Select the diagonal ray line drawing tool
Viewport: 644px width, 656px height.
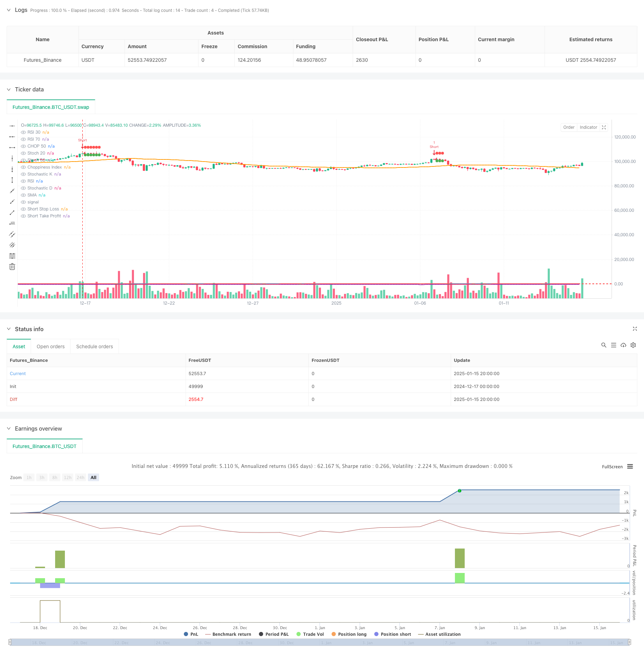(12, 202)
